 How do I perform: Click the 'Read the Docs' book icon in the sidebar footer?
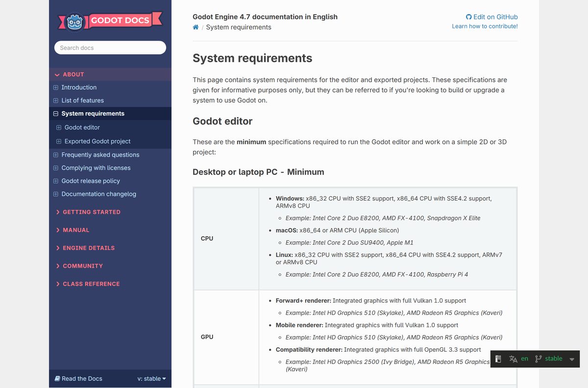pyautogui.click(x=57, y=379)
